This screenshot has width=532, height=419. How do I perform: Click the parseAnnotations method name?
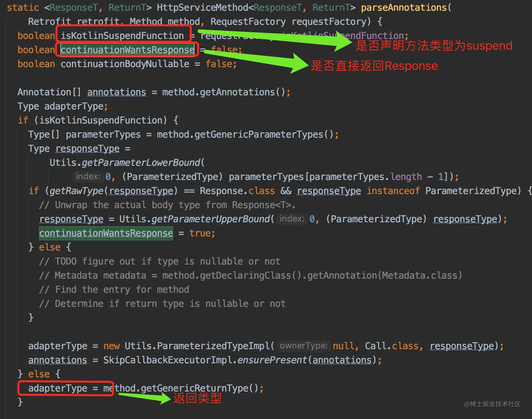(404, 7)
